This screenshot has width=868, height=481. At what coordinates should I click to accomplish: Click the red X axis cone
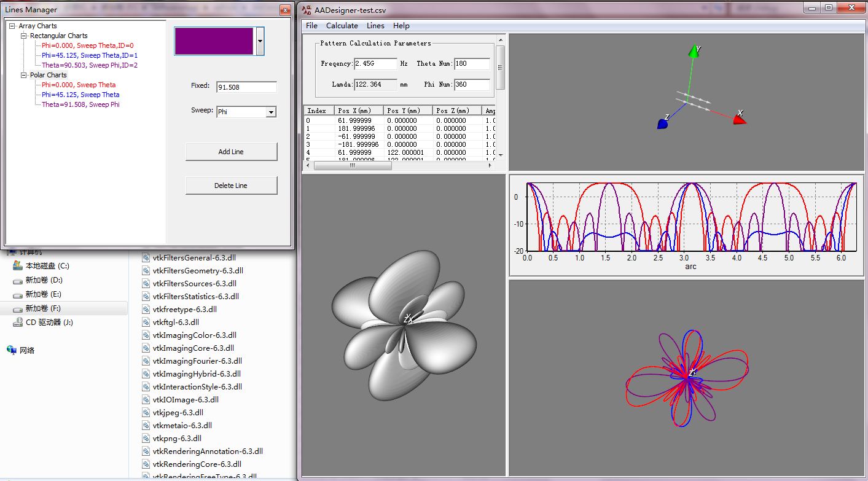739,119
